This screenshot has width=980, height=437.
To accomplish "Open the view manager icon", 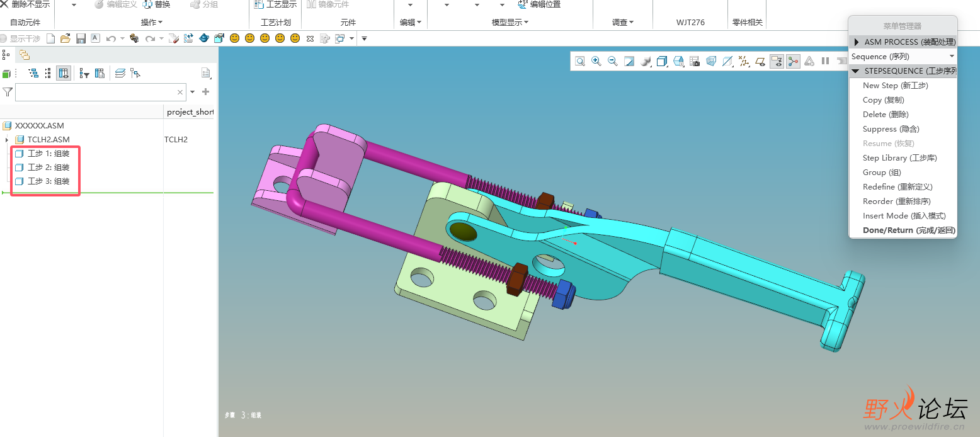I will pyautogui.click(x=678, y=61).
